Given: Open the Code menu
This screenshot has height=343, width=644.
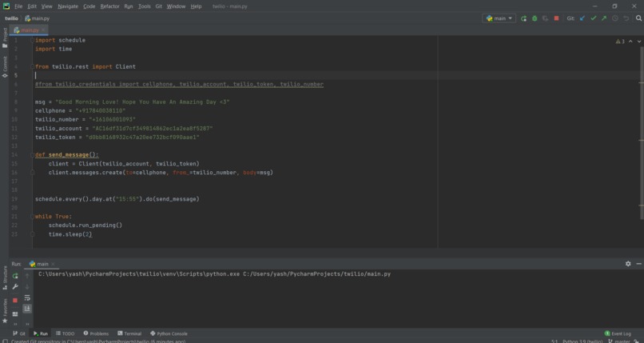Looking at the screenshot, I should (x=89, y=6).
